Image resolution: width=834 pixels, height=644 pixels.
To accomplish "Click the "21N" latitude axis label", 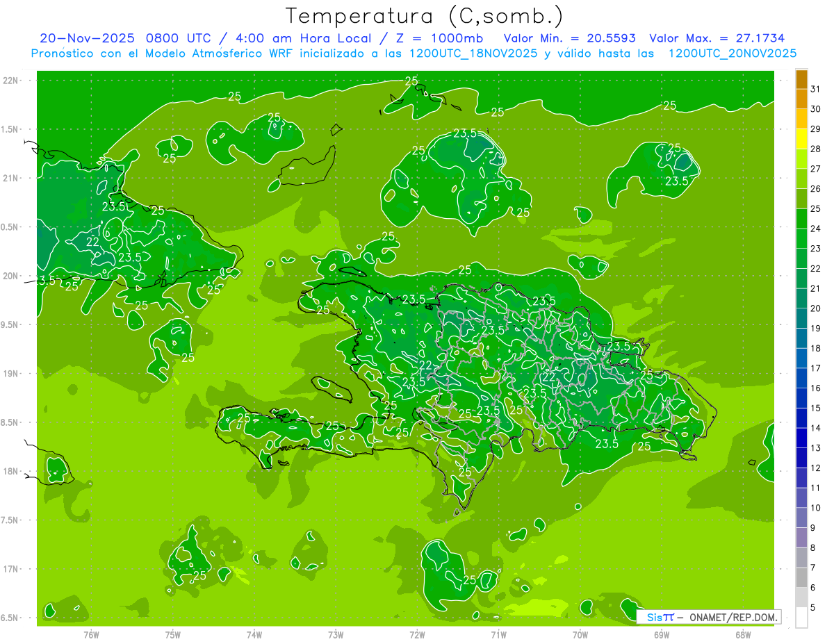I will [10, 178].
